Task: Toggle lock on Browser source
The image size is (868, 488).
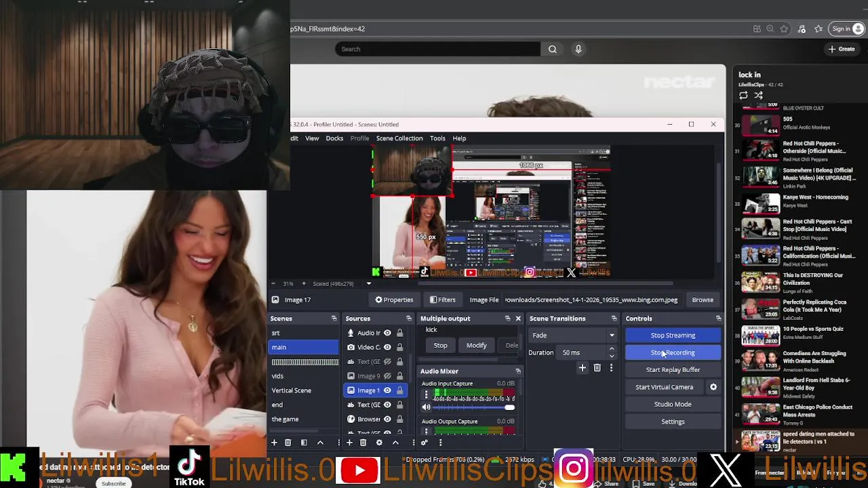Action: click(400, 419)
